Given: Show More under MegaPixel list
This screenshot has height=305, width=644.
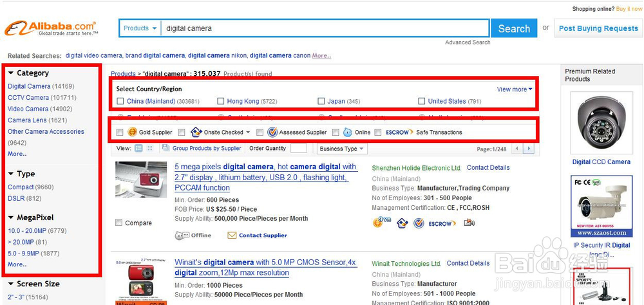Looking at the screenshot, I should pyautogui.click(x=17, y=264).
